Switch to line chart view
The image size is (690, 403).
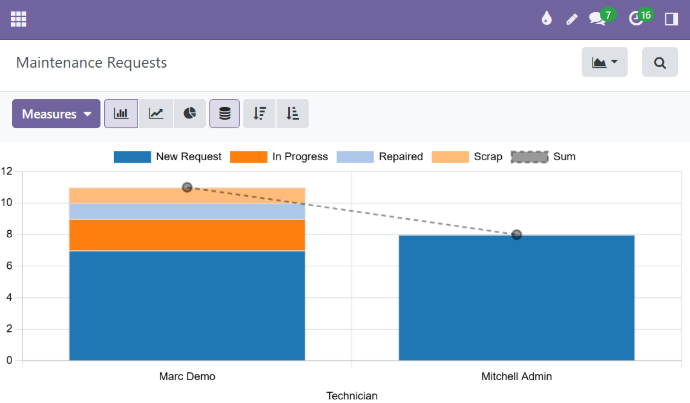pos(156,114)
